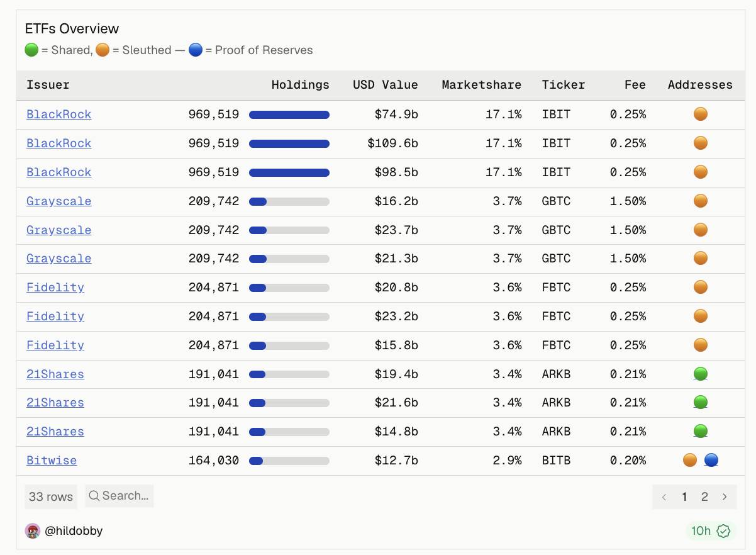
Task: Open BlackRock link in the $98.5b row
Action: [x=58, y=172]
